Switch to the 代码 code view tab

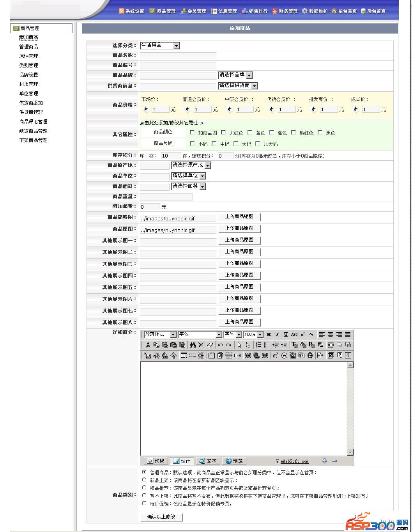(156, 461)
